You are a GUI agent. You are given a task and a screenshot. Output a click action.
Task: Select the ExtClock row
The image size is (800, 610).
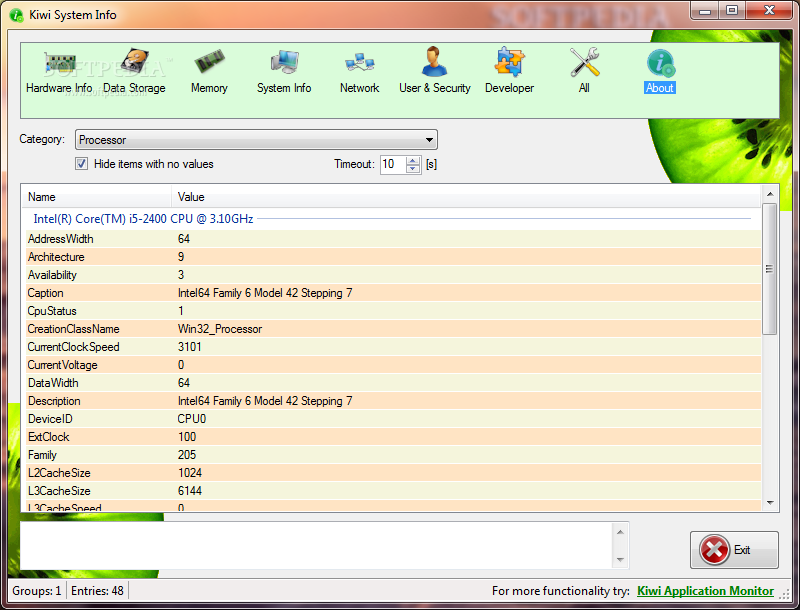pos(393,437)
